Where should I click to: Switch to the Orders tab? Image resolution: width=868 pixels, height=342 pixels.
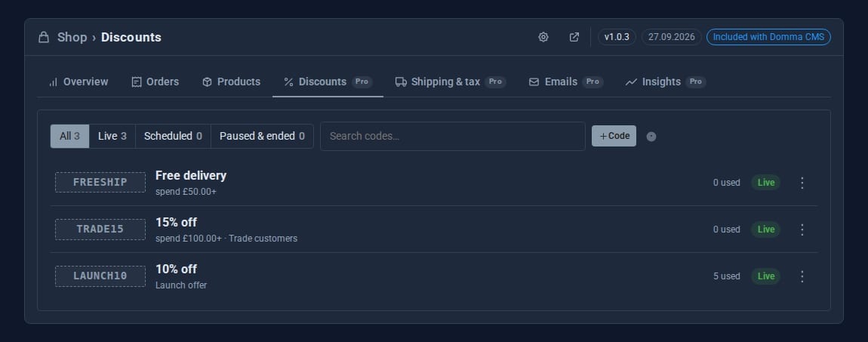click(155, 82)
